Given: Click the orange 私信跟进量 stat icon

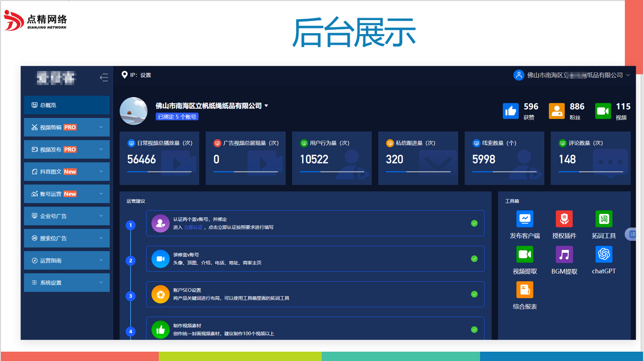Looking at the screenshot, I should [x=389, y=143].
